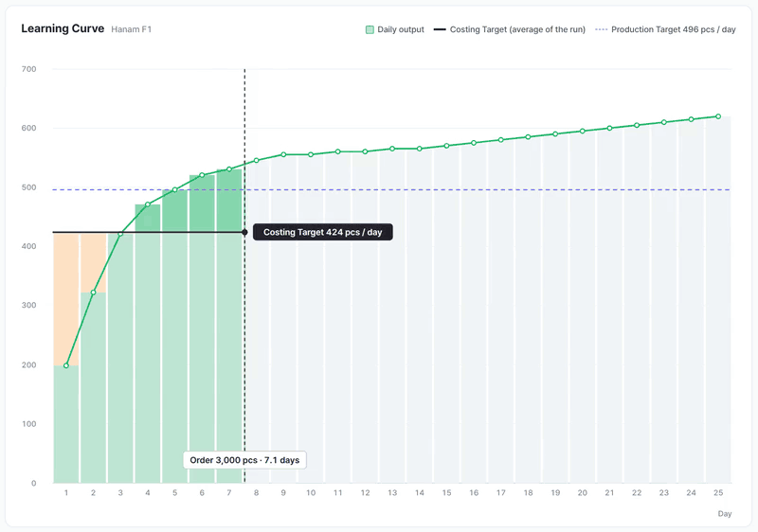Select the day 19 curve data point
Viewport: 758px width, 532px height.
pos(555,133)
